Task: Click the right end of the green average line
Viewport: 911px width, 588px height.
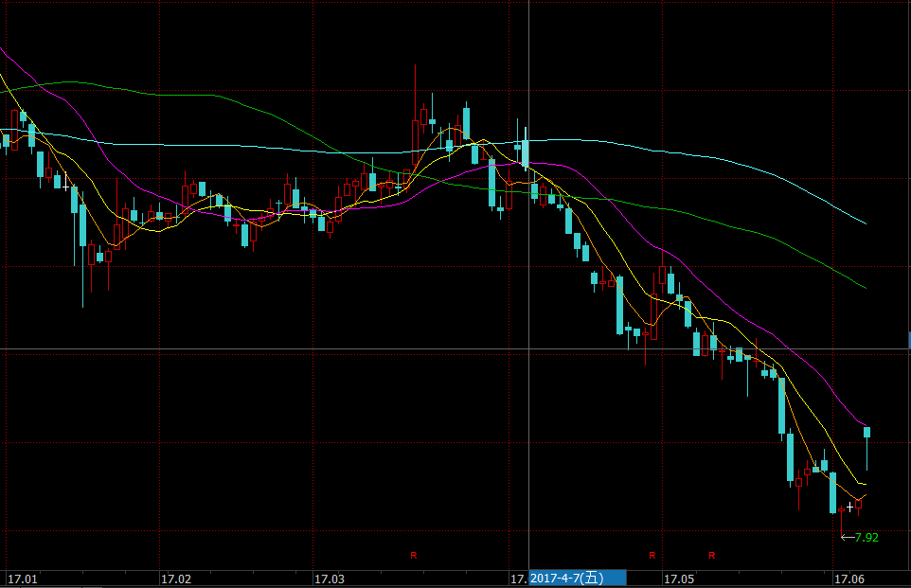Action: [x=866, y=287]
